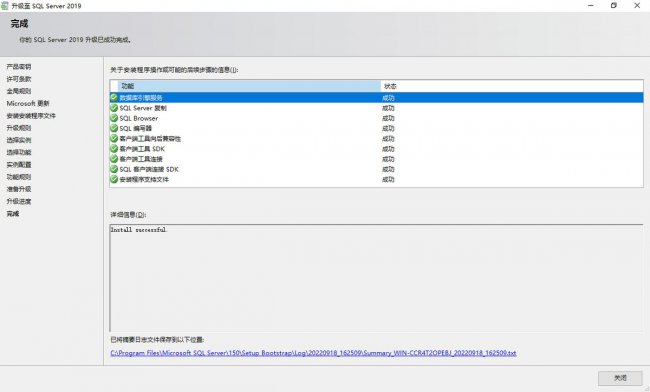Viewport: 650px width, 392px height.
Task: Restore down the upgrade window
Action: pyautogui.click(x=614, y=5)
